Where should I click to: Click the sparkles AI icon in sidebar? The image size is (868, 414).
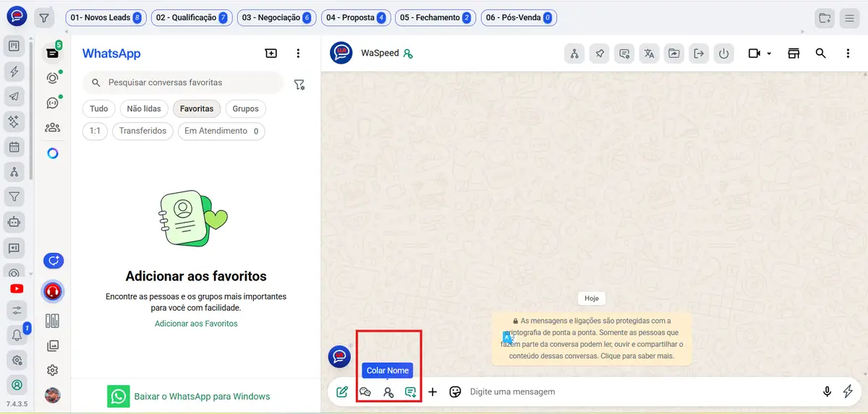coord(14,121)
